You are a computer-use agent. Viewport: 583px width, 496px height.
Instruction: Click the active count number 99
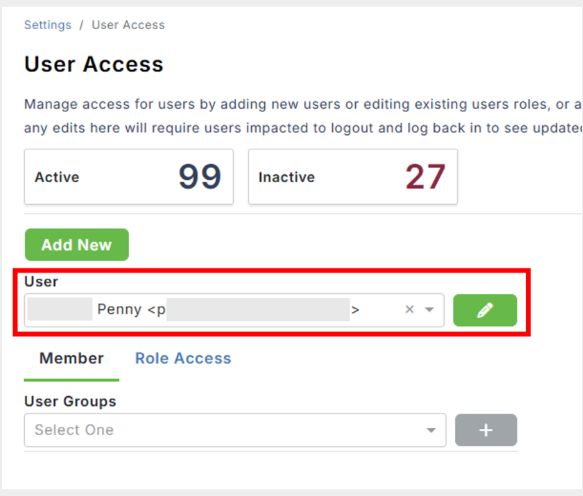[x=200, y=177]
